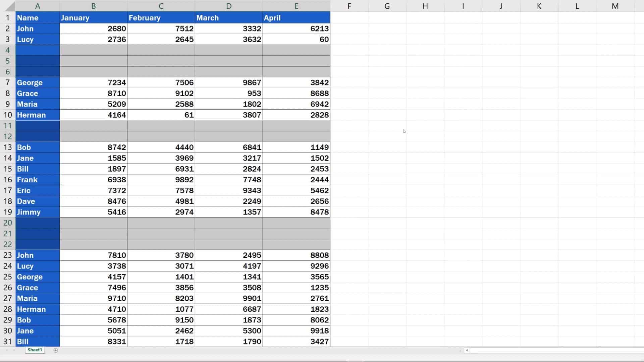The height and width of the screenshot is (362, 644).
Task: Select the empty row 20 header
Action: tap(7, 223)
